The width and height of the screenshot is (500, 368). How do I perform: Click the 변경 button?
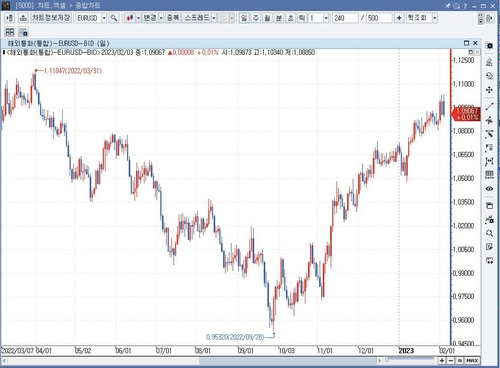(x=150, y=18)
